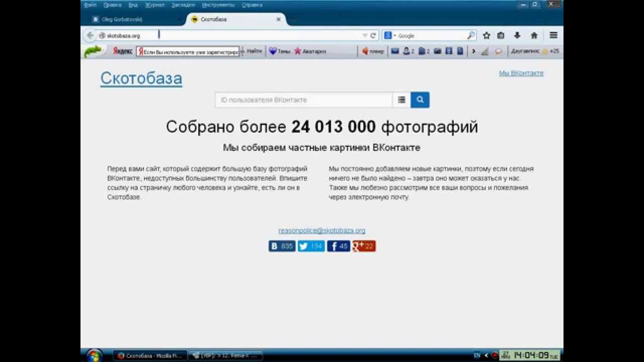
Task: Open the Вид menu
Action: 133,5
